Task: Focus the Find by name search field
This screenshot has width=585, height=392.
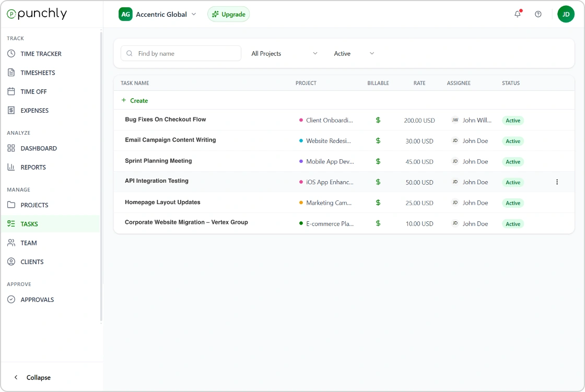Action: click(185, 53)
